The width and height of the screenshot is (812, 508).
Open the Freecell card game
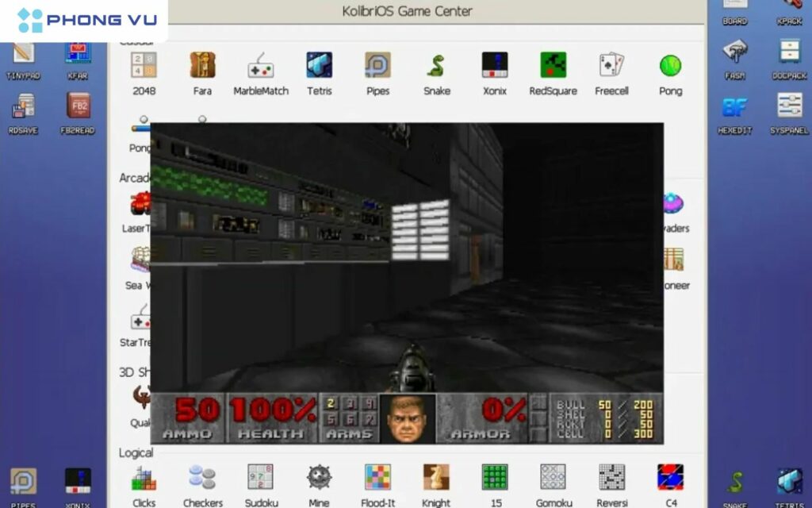coord(611,65)
